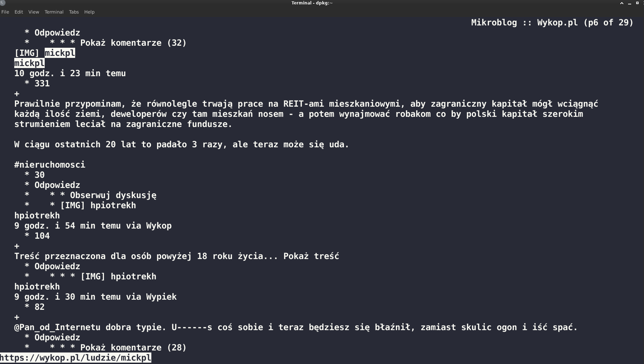Click the window menu icon in the title bar
The width and height of the screenshot is (644, 364).
pos(3,3)
